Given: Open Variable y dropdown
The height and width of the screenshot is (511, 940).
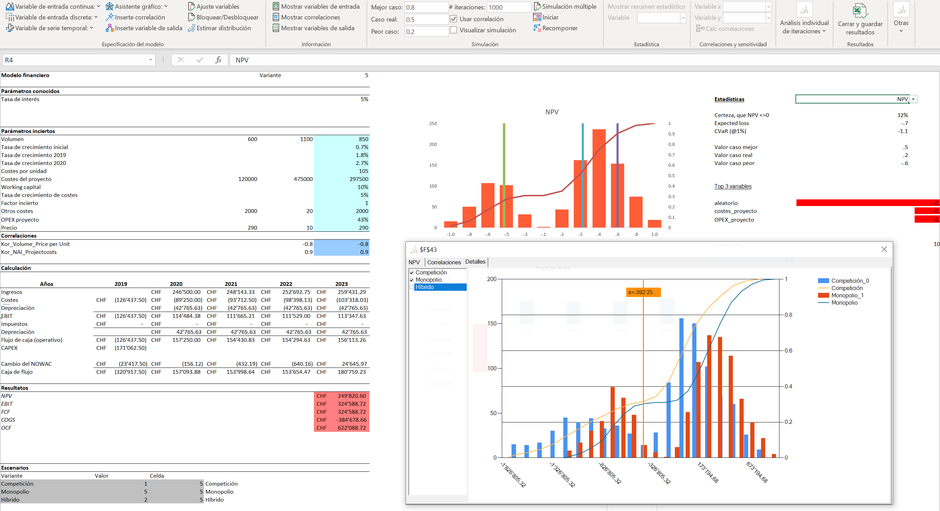Looking at the screenshot, I should coord(769,18).
